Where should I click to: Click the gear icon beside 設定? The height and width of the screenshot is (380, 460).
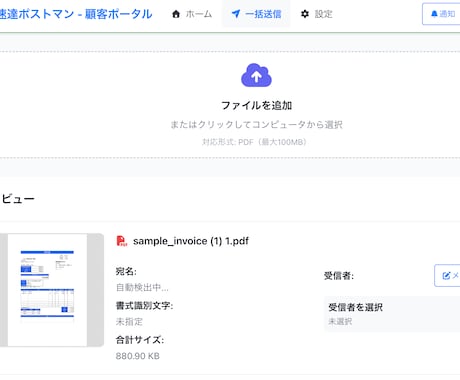305,14
